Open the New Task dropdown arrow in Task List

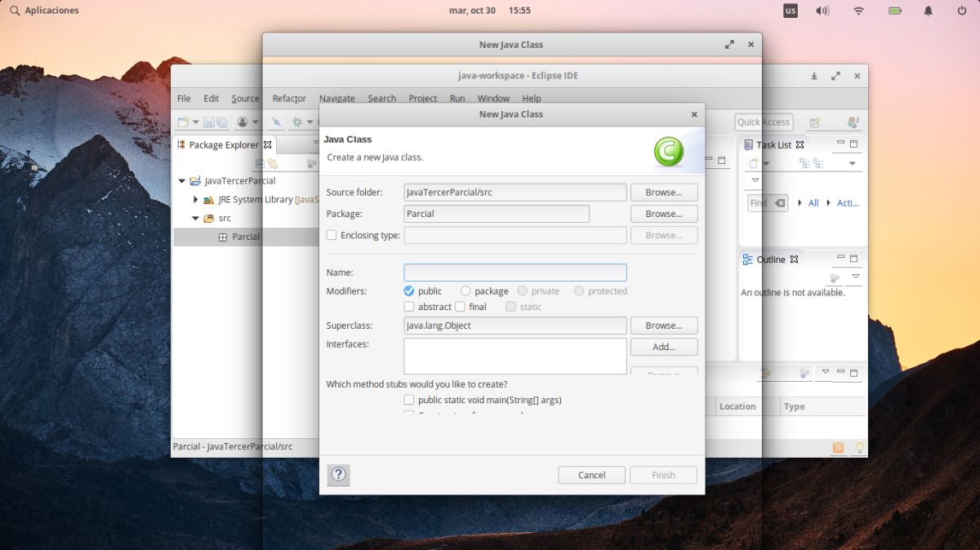[766, 163]
